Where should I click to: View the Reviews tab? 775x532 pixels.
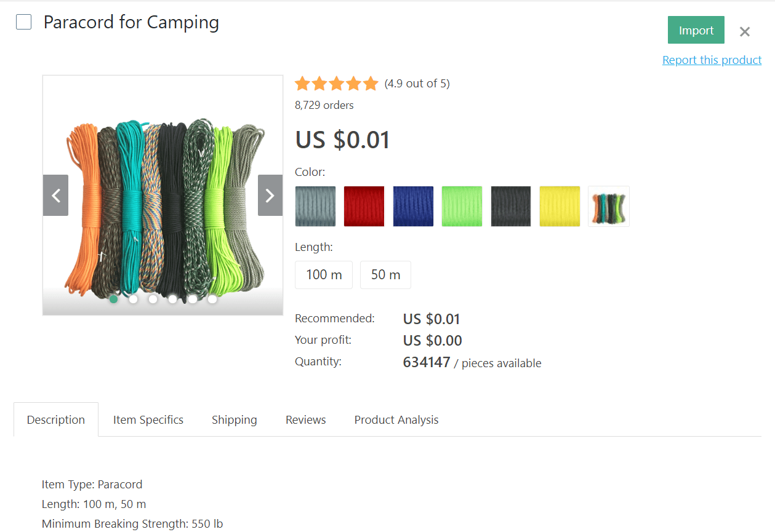pyautogui.click(x=306, y=420)
